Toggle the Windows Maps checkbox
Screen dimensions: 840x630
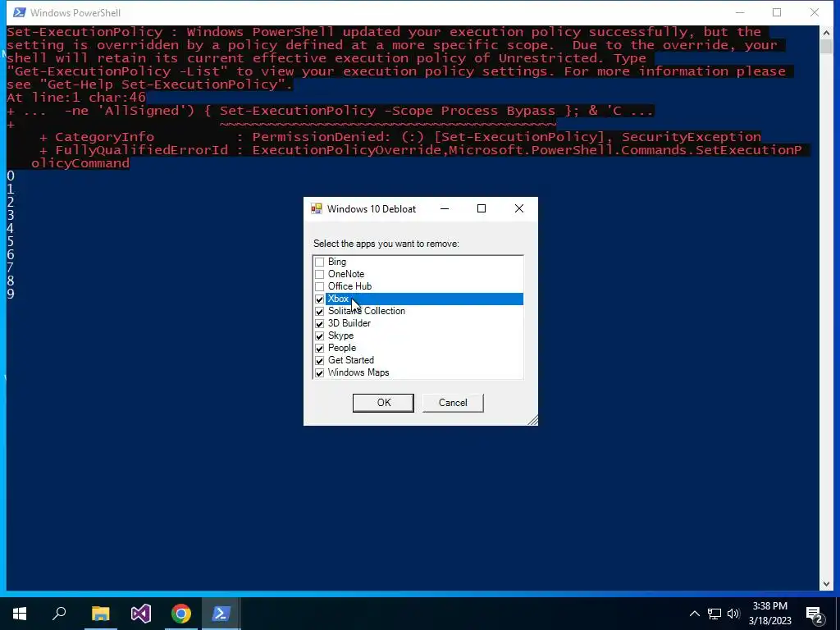(319, 373)
